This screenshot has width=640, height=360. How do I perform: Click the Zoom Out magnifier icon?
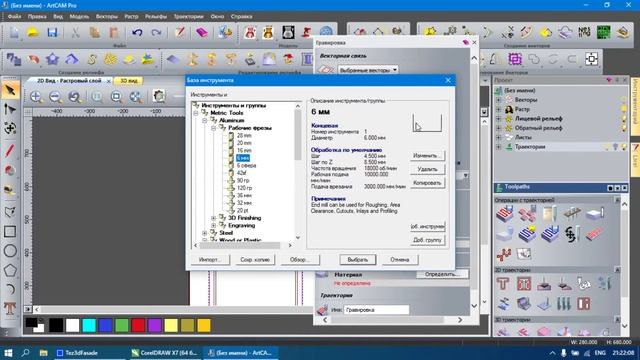pos(56,97)
